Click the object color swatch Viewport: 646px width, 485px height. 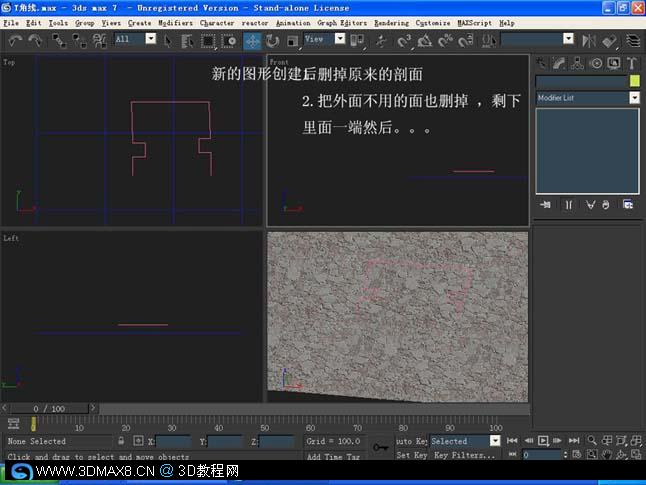pos(634,81)
